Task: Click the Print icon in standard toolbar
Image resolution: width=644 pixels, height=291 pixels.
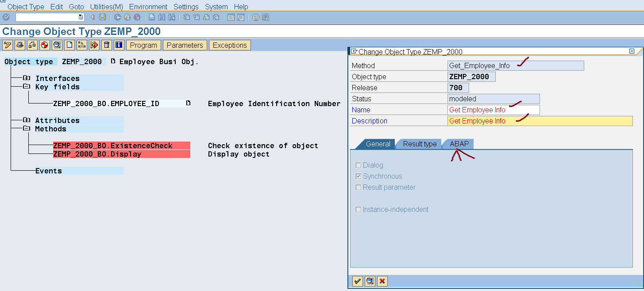Action: click(x=152, y=17)
